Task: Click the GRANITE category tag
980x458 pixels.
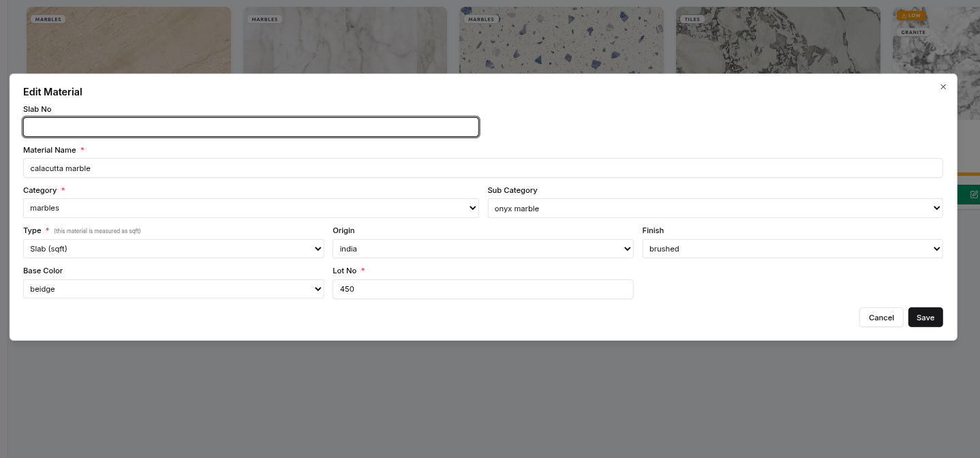Action: point(913,32)
